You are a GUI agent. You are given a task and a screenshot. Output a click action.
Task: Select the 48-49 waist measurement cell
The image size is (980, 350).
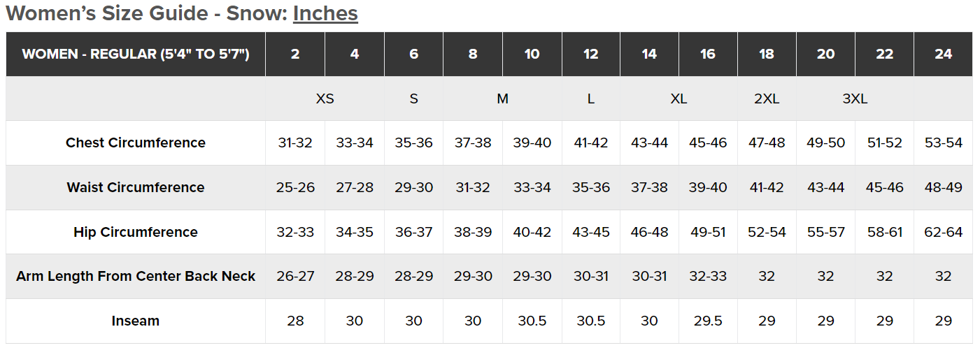pos(943,187)
